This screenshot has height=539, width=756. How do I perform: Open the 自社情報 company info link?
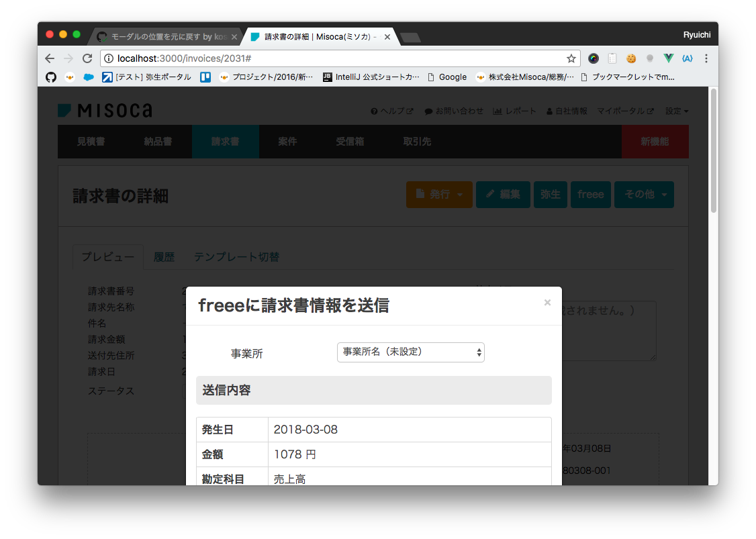click(x=567, y=111)
